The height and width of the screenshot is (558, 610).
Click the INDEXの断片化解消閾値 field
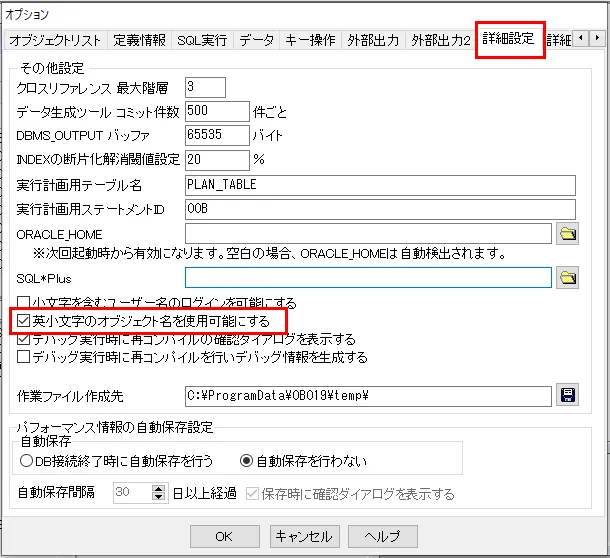click(x=217, y=160)
